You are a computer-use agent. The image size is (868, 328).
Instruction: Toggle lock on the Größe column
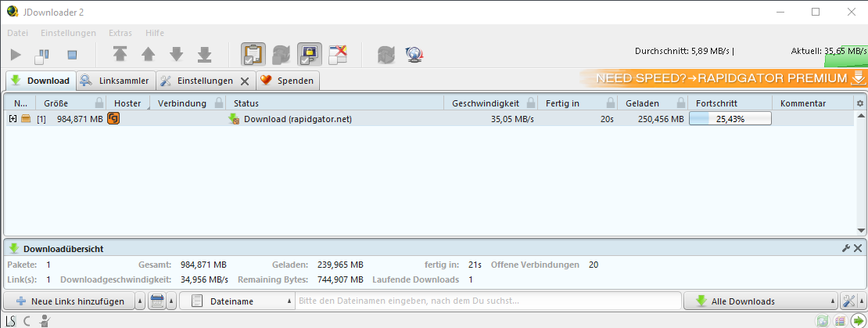[99, 103]
